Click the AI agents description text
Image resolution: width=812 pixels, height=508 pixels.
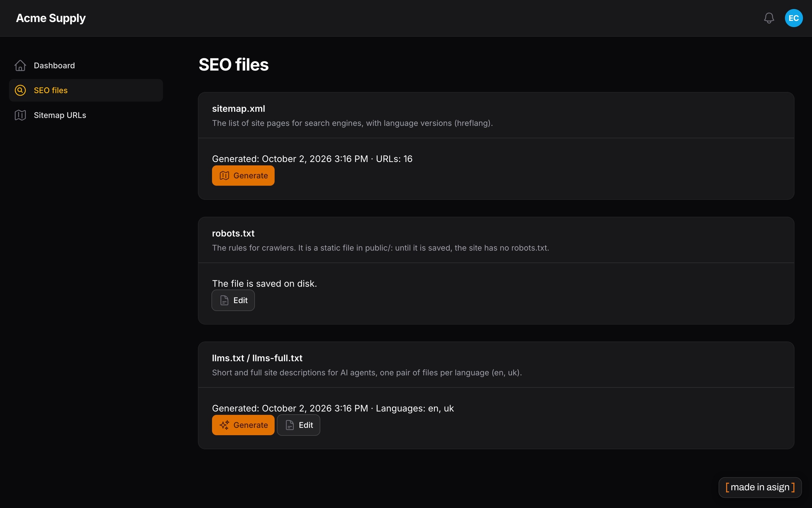pos(367,372)
